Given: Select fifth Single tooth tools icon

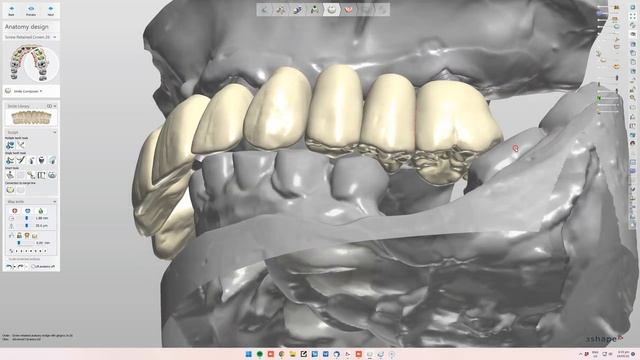Looking at the screenshot, I should click(52, 160).
